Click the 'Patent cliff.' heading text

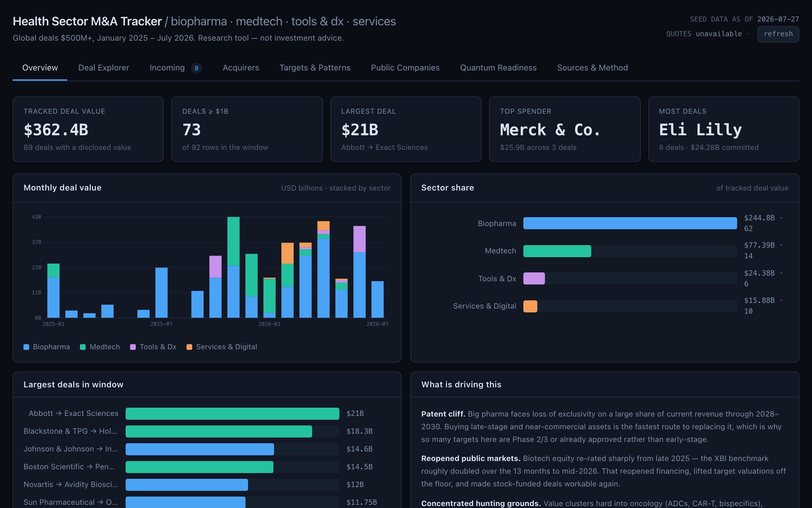tap(443, 414)
